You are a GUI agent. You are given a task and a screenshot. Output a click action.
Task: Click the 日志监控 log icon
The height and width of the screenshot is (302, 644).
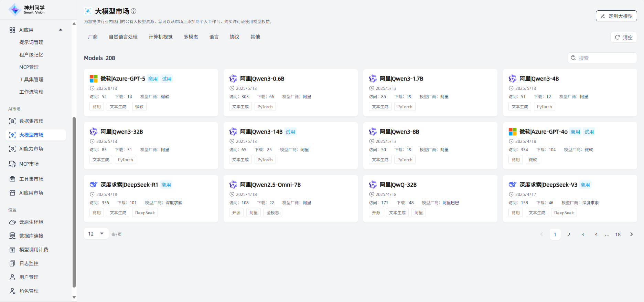point(12,263)
